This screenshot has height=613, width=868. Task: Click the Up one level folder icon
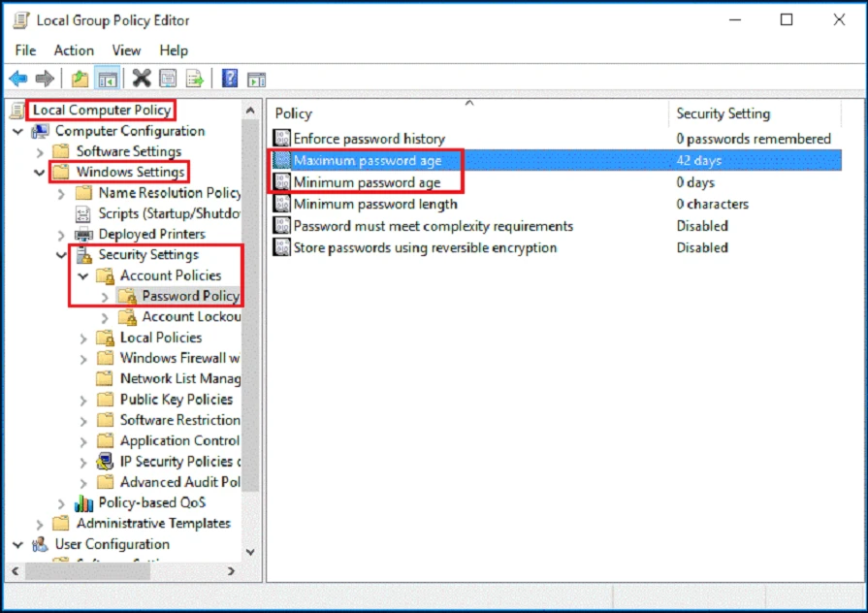click(x=80, y=79)
